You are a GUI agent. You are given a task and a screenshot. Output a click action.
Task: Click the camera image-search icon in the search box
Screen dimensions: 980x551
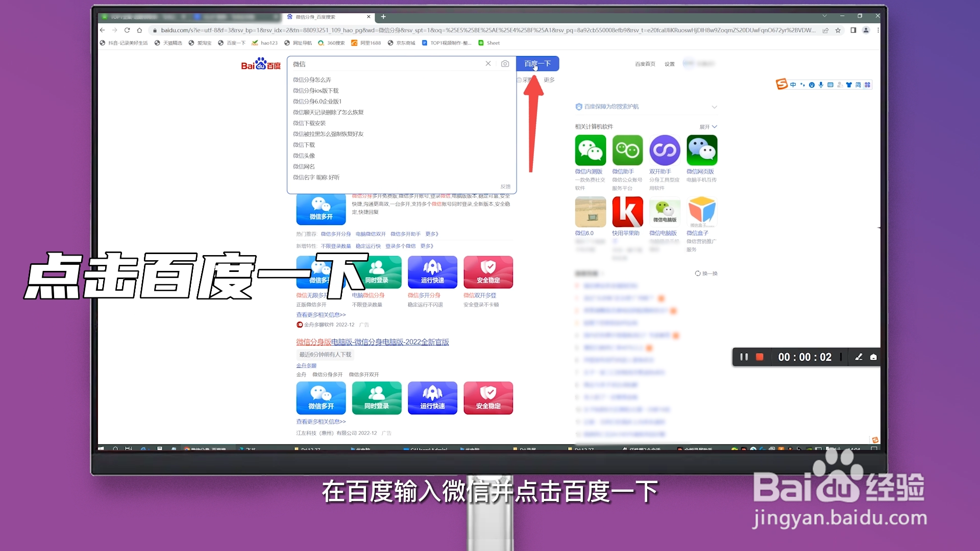pyautogui.click(x=505, y=63)
